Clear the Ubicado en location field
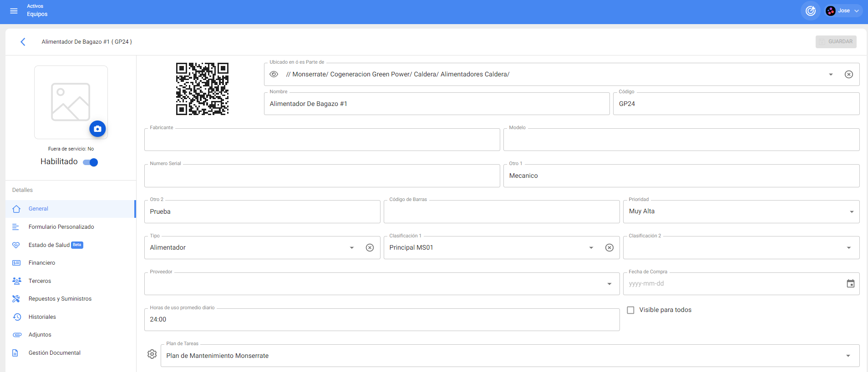 coord(848,75)
